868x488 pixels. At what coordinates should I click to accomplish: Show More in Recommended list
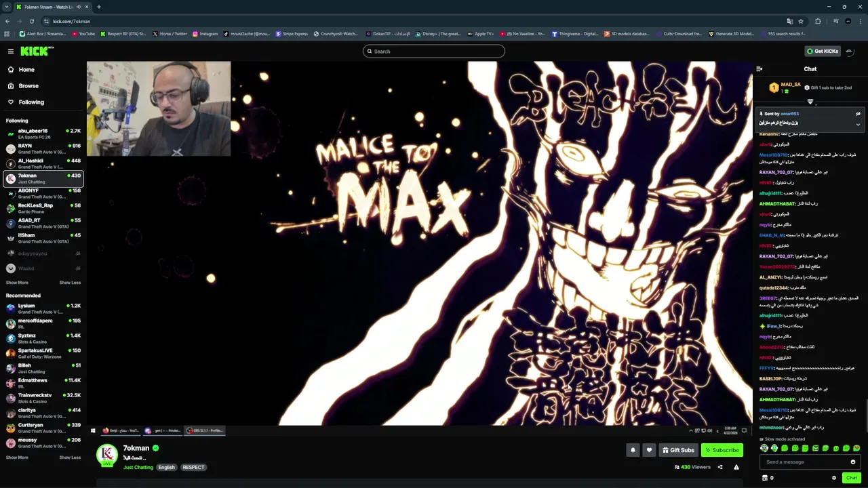[17, 457]
